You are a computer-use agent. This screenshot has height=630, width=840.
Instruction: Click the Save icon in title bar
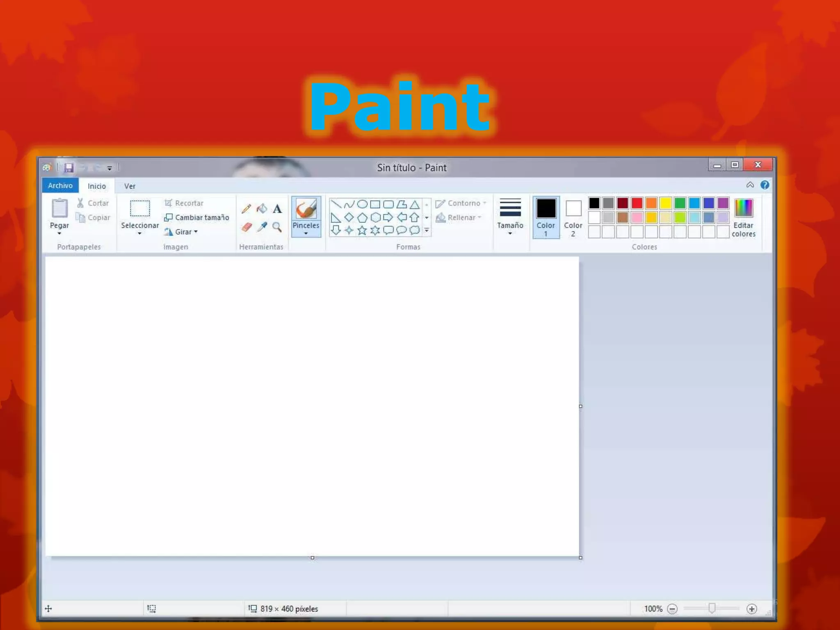coord(68,167)
